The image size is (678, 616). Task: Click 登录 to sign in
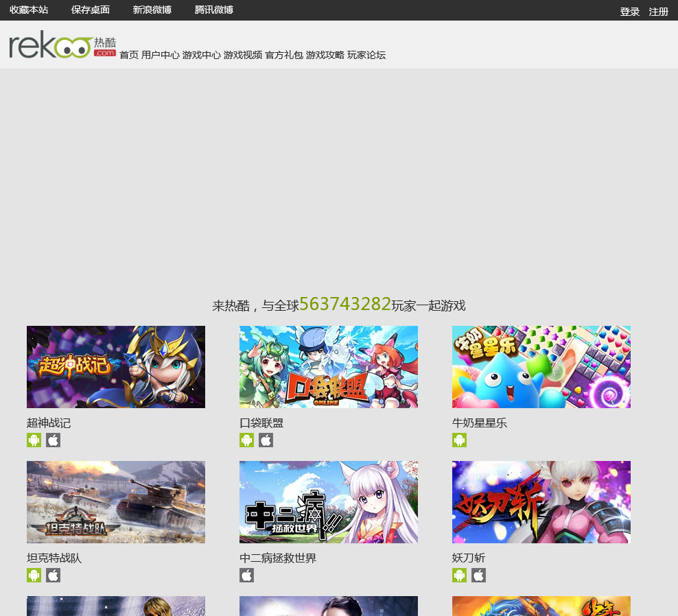click(629, 12)
